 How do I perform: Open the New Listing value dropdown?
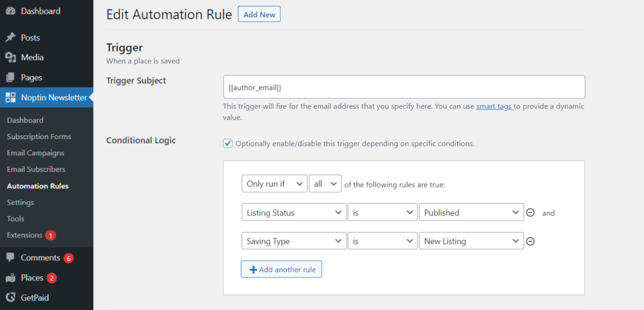point(471,241)
